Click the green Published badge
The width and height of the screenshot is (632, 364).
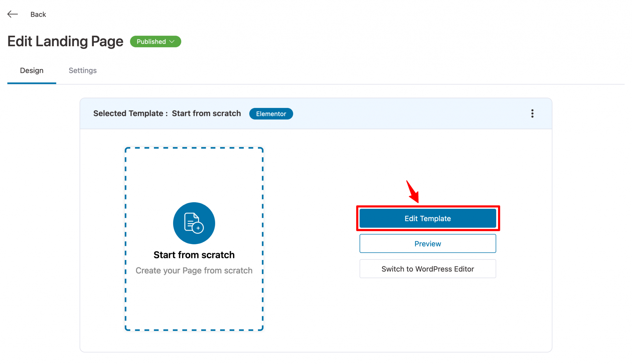coord(155,41)
